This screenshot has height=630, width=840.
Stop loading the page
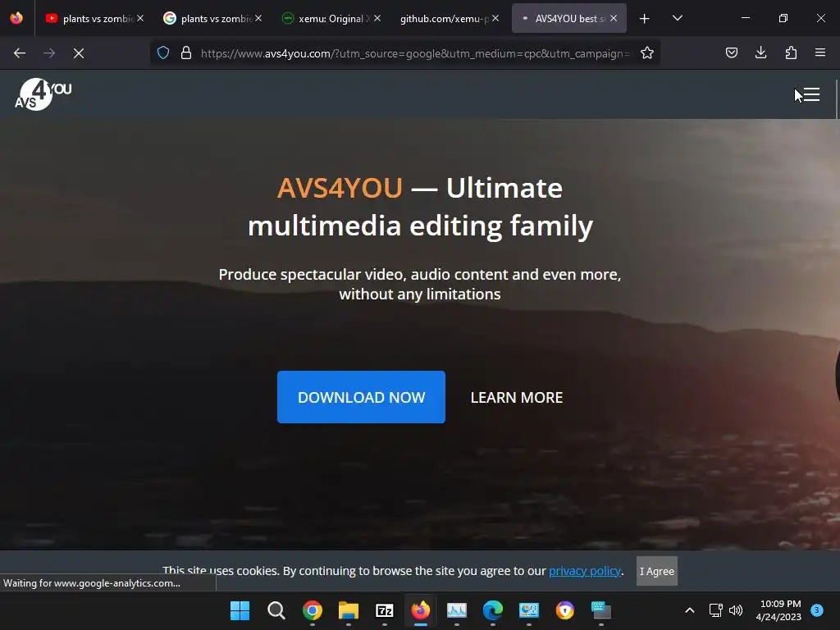pyautogui.click(x=79, y=53)
